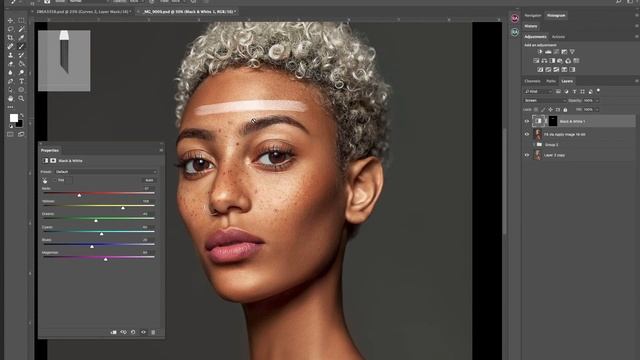Screen dimensions: 640x360
Task: Select the Black & White 1 layer mask thumbnail
Action: click(x=553, y=121)
